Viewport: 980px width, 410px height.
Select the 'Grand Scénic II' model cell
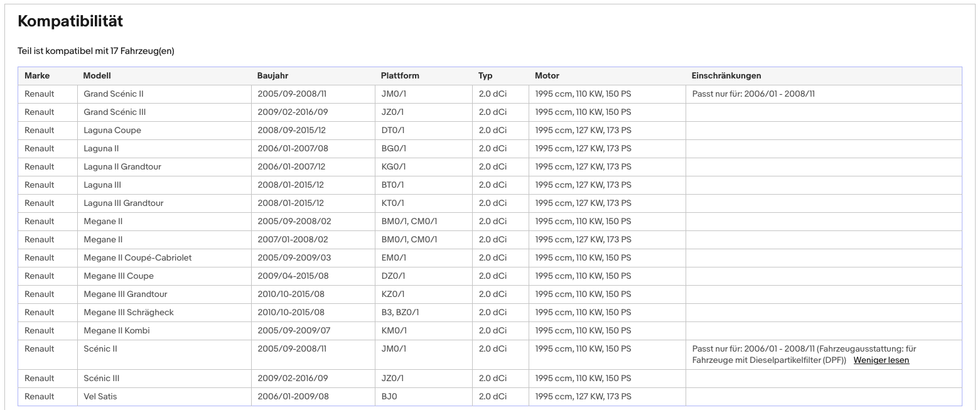[x=164, y=94]
